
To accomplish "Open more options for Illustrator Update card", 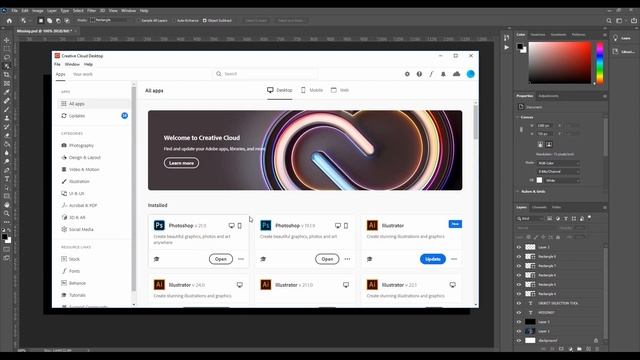I will click(454, 259).
